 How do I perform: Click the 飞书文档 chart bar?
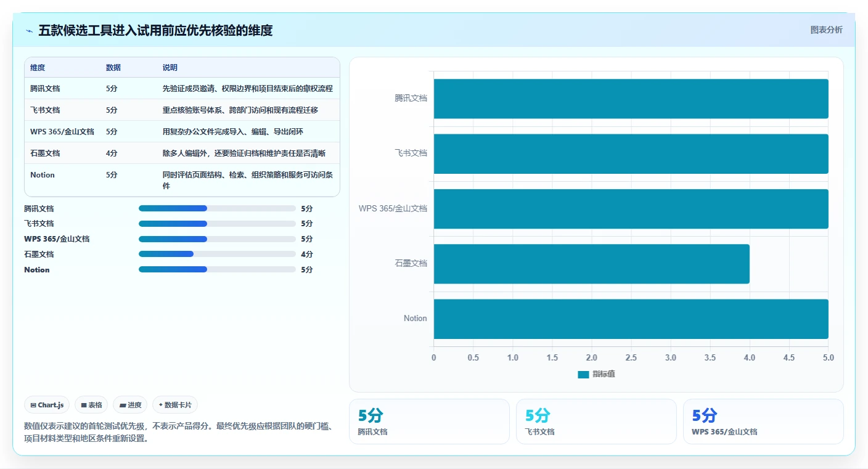[631, 153]
